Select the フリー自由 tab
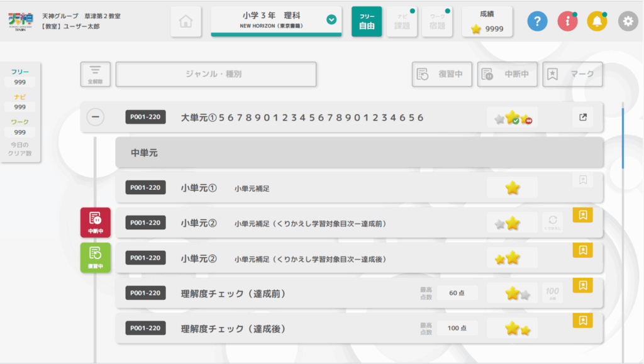Viewport: 644px width, 364px height. 367,21
